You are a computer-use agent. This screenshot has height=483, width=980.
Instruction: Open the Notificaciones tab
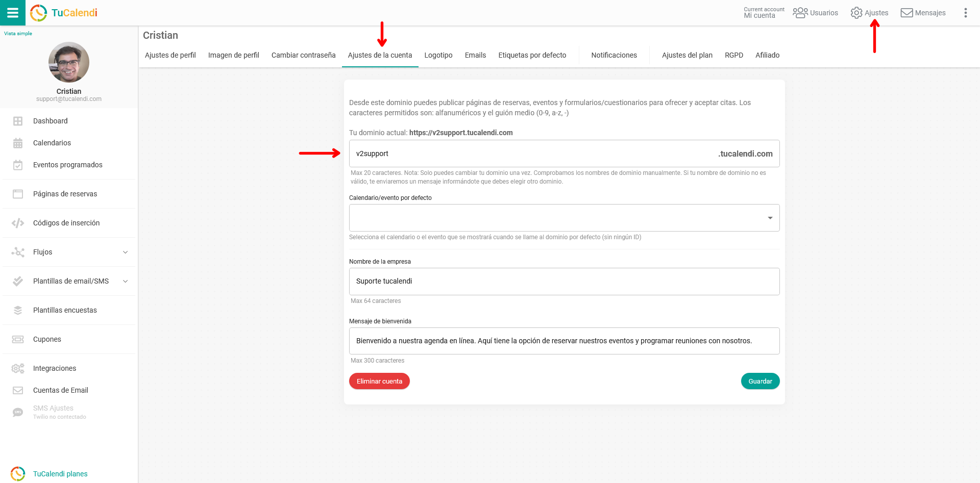[x=614, y=55]
